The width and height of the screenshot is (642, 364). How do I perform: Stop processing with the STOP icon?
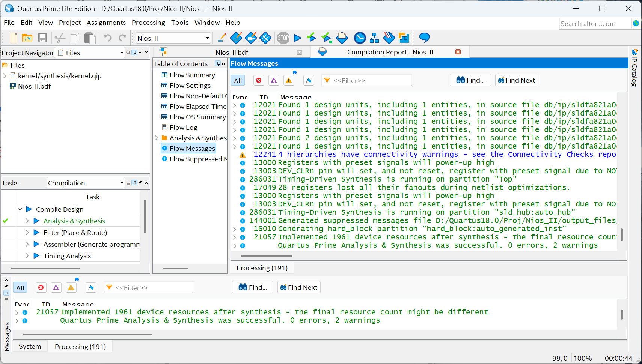283,38
